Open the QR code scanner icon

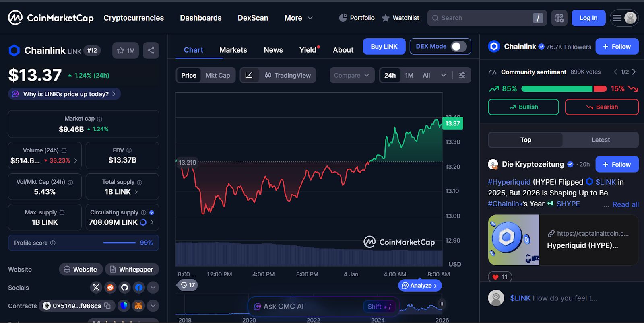click(x=559, y=18)
